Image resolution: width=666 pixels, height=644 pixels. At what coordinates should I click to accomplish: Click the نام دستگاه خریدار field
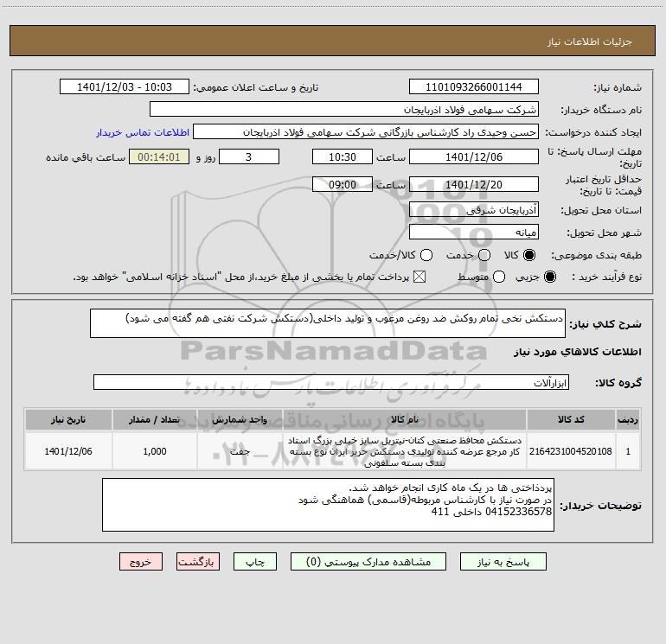[344, 109]
